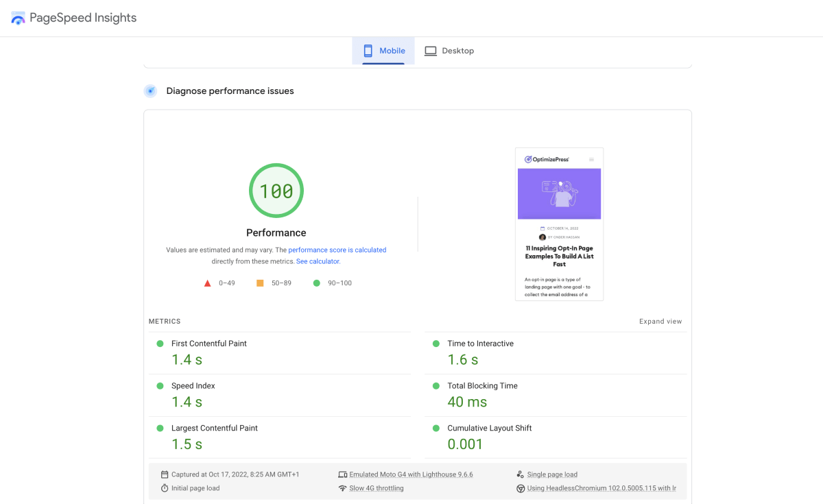The height and width of the screenshot is (504, 823).
Task: Click the stopwatch icon beside Initial page load
Action: [x=165, y=488]
